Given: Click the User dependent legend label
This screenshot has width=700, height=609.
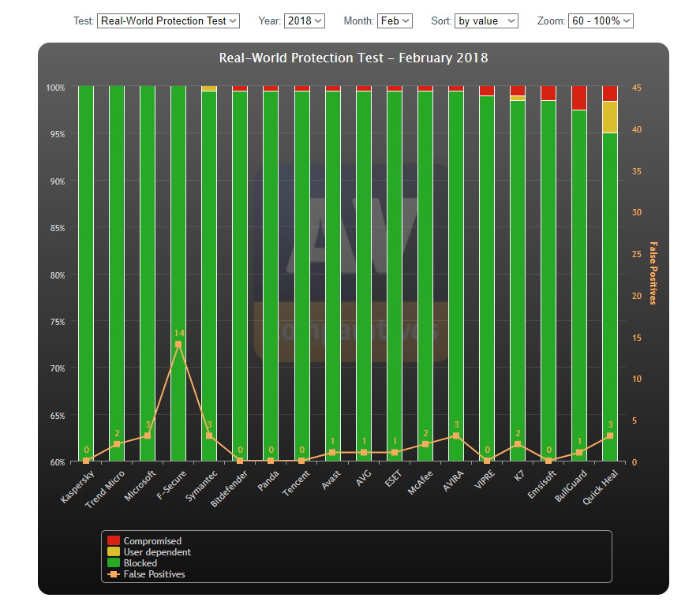Looking at the screenshot, I should (157, 552).
